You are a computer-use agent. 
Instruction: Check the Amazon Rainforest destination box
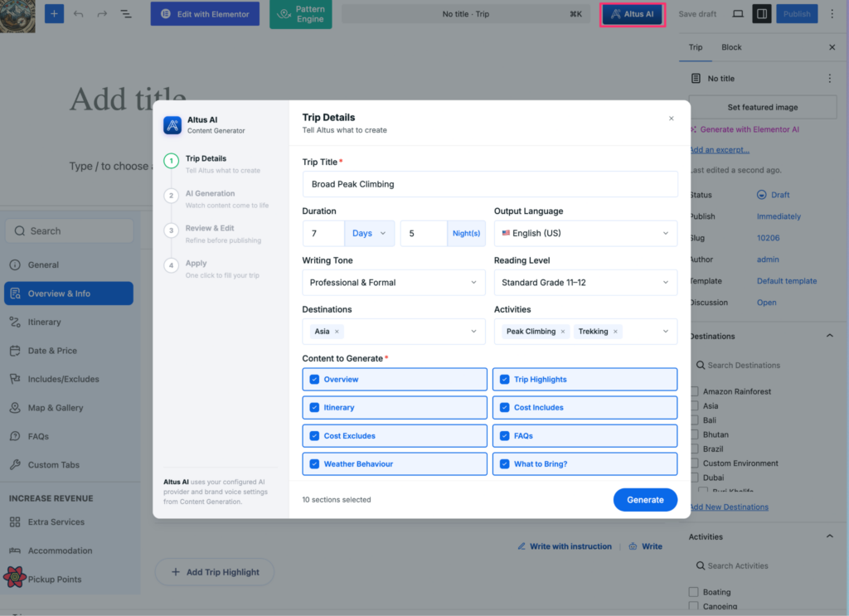coord(694,391)
